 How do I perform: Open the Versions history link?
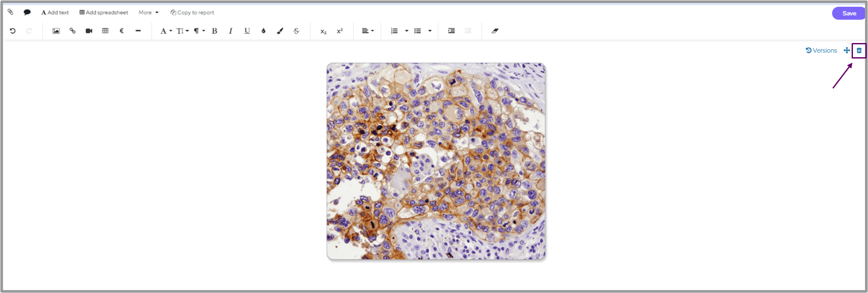coord(821,50)
